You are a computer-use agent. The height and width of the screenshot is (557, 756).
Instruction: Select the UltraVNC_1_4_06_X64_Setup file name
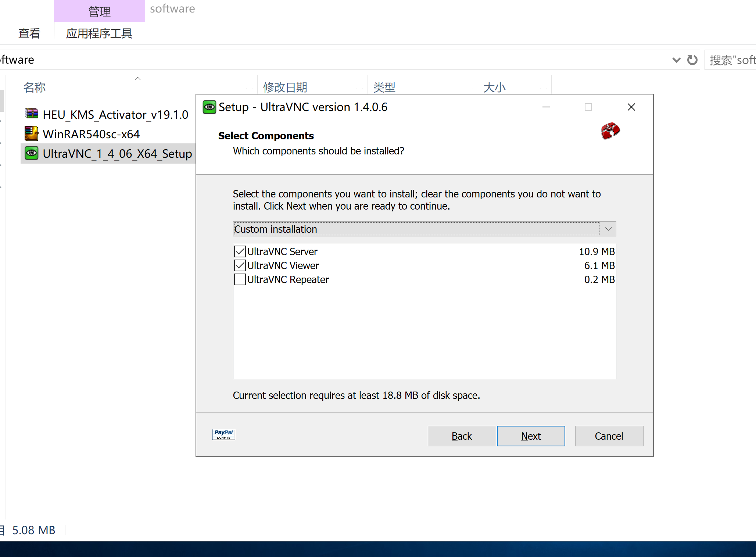(117, 154)
